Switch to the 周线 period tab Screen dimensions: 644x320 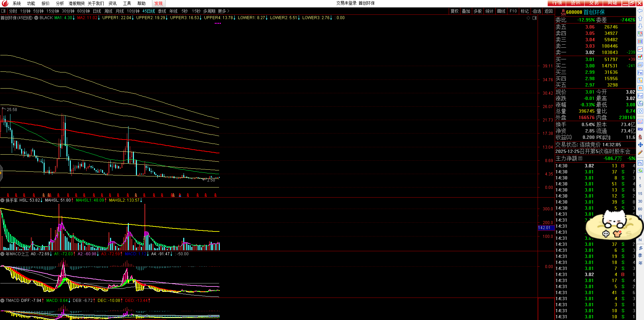click(x=108, y=11)
